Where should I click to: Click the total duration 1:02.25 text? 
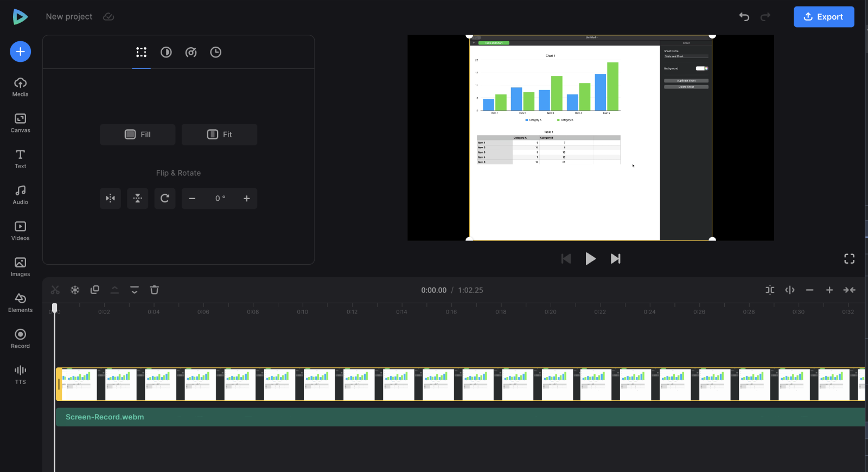(470, 290)
